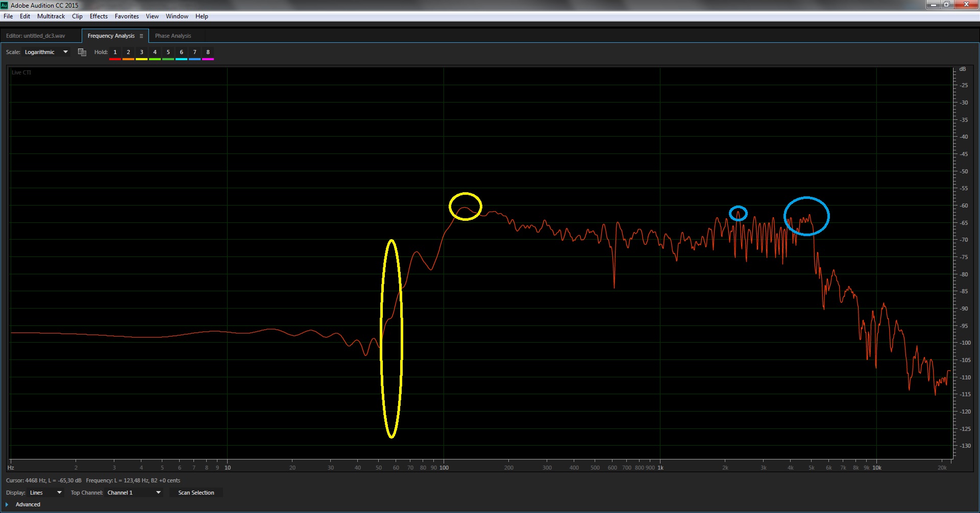
Task: Click the 100 label on frequency axis
Action: click(444, 468)
